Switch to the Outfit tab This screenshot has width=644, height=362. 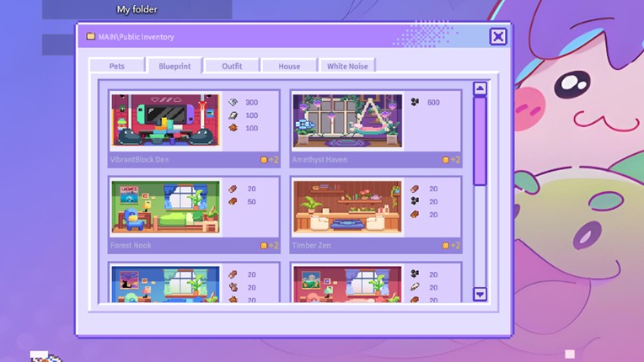(232, 66)
